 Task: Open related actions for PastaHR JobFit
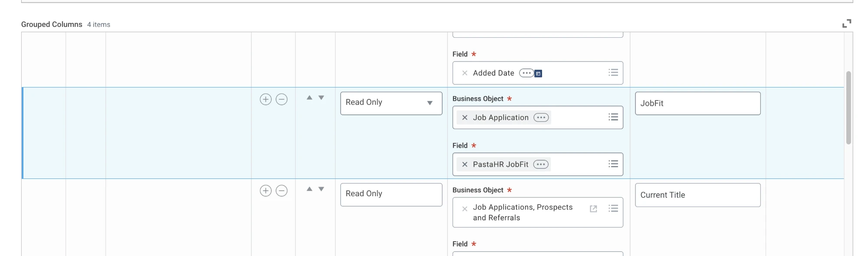(541, 165)
